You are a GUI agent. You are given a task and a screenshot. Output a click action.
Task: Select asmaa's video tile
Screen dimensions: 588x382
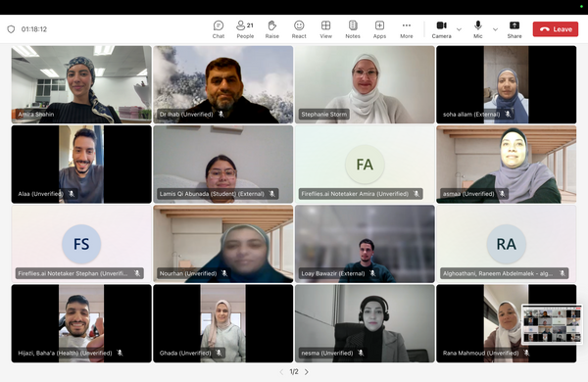(507, 165)
